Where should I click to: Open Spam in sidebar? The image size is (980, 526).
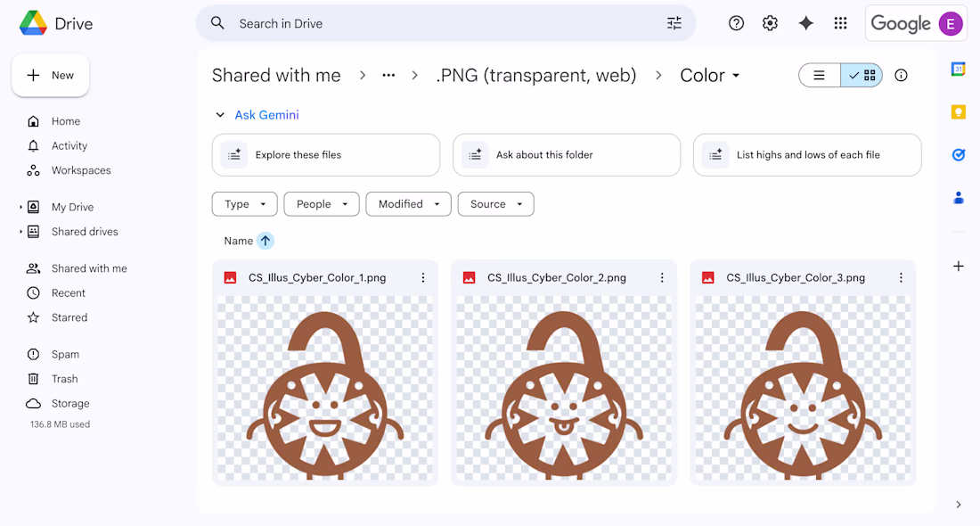(x=65, y=354)
